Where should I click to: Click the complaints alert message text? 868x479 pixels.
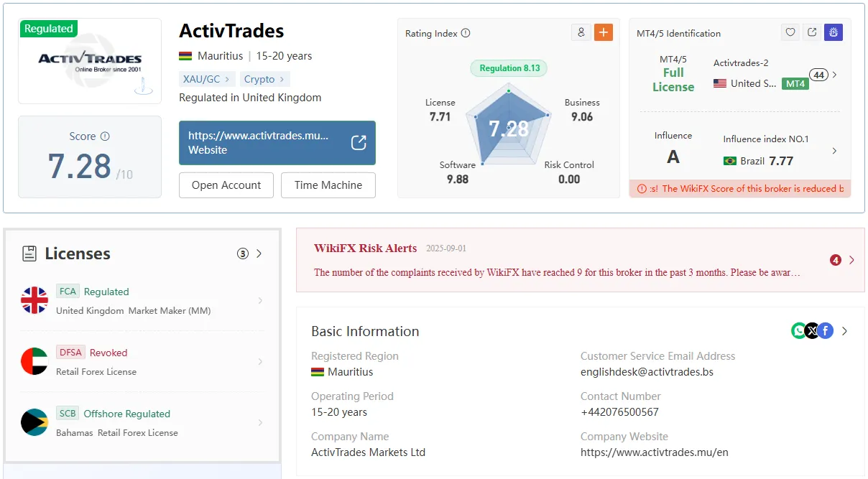click(x=557, y=273)
